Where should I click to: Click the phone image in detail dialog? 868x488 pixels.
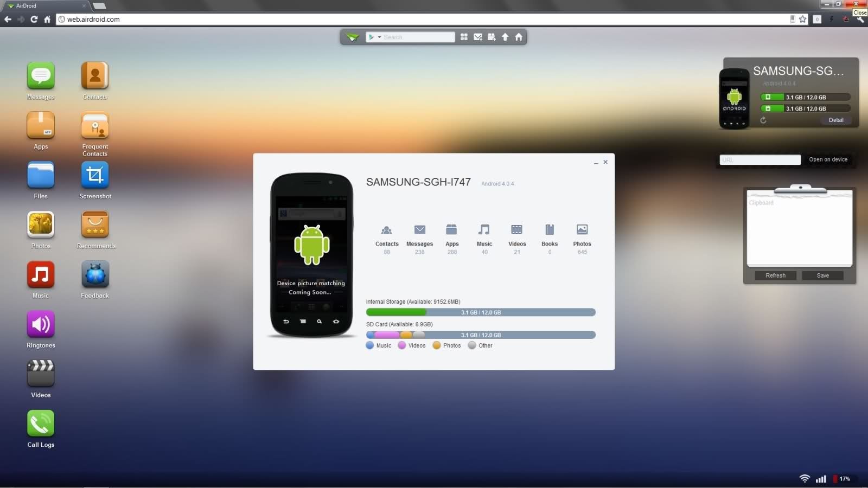click(312, 255)
